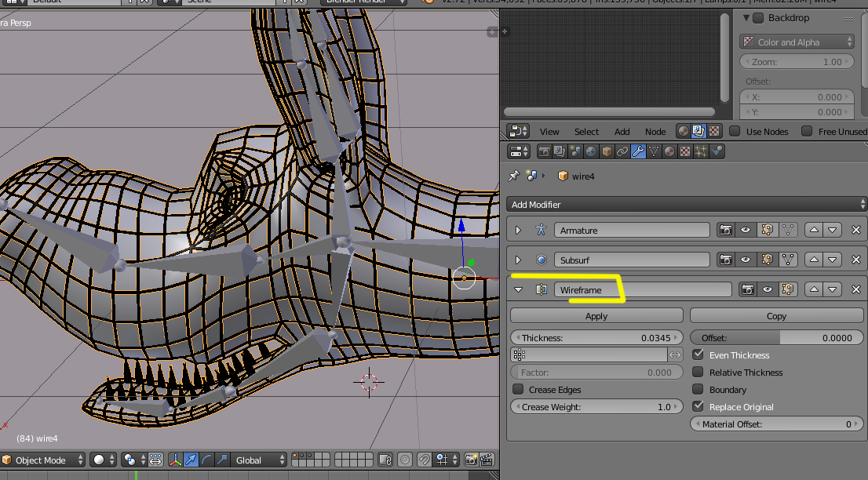This screenshot has height=480, width=868.
Task: Open the World properties tab
Action: tap(591, 151)
